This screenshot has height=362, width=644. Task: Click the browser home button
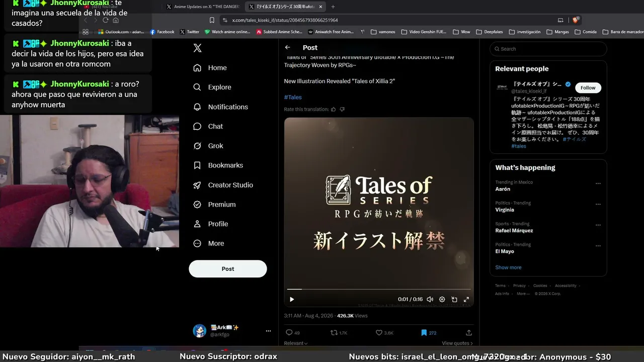[116, 20]
